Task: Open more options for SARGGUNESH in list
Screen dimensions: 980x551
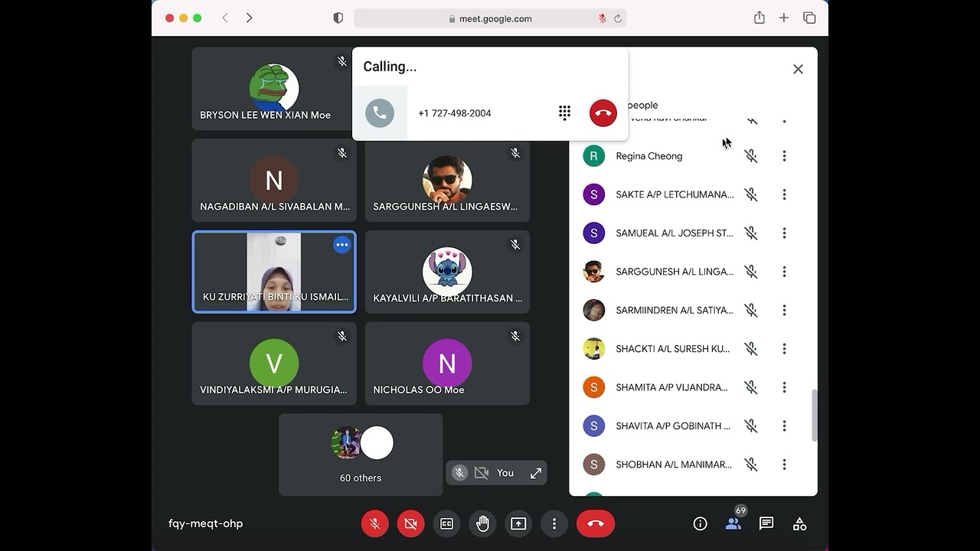Action: click(x=784, y=272)
